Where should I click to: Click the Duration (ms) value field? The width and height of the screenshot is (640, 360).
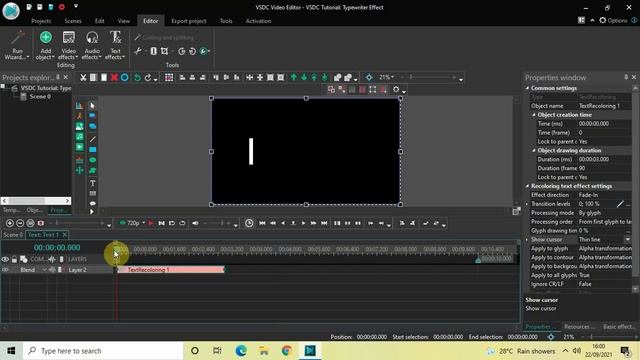(x=604, y=159)
